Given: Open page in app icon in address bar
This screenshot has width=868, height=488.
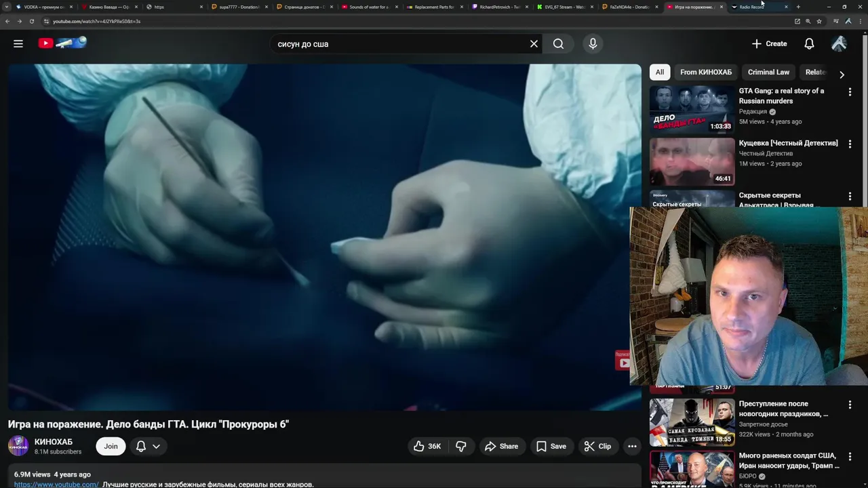Looking at the screenshot, I should (x=797, y=21).
